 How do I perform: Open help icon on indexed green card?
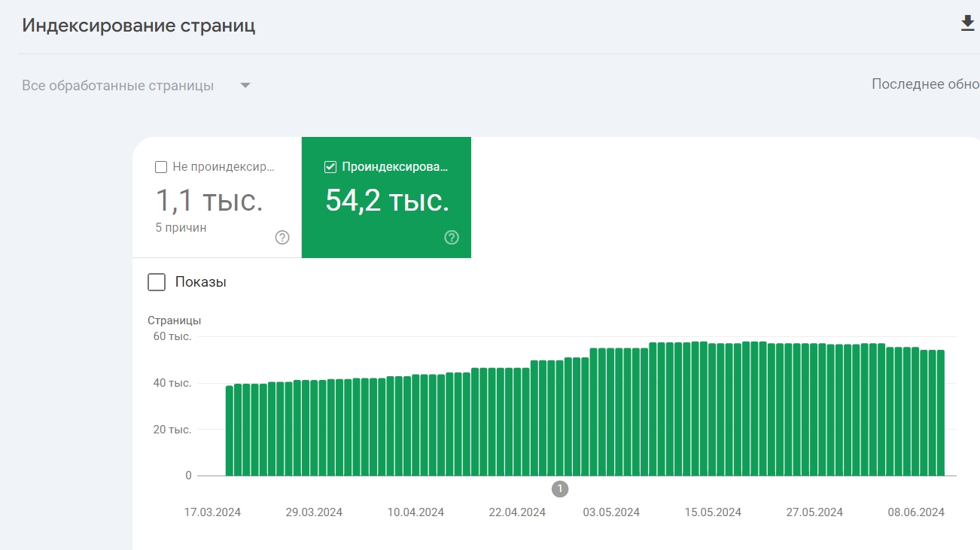click(452, 238)
